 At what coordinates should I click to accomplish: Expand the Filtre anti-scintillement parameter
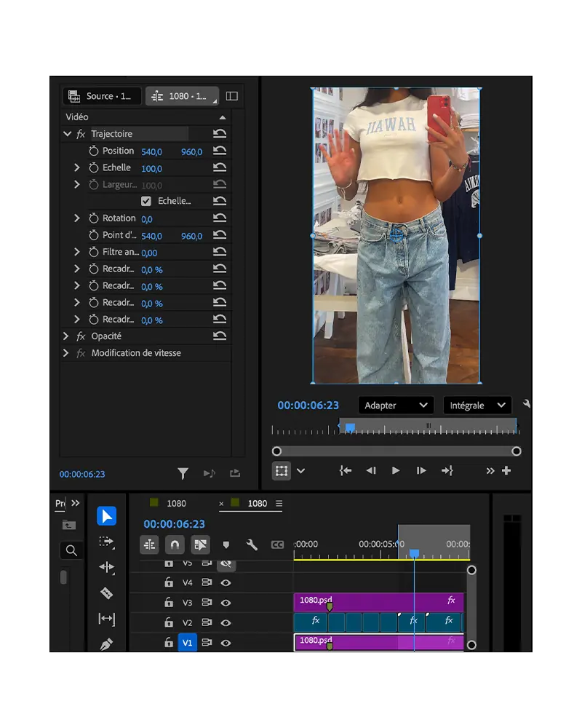pyautogui.click(x=77, y=252)
